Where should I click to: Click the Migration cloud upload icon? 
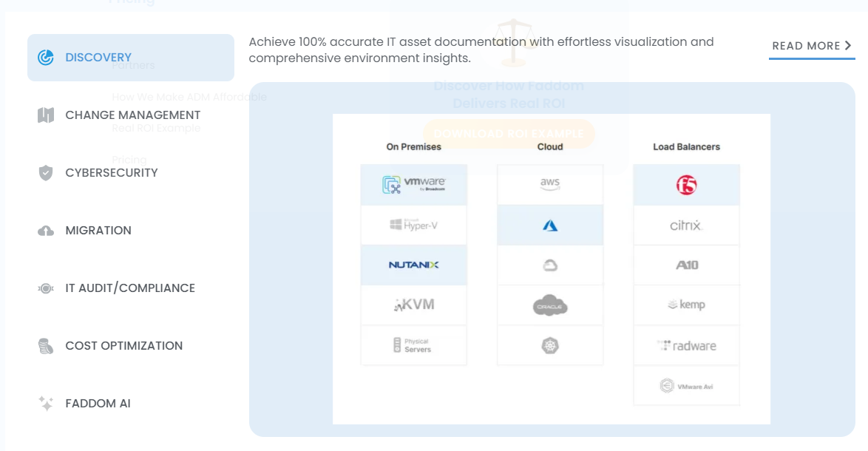(x=45, y=231)
